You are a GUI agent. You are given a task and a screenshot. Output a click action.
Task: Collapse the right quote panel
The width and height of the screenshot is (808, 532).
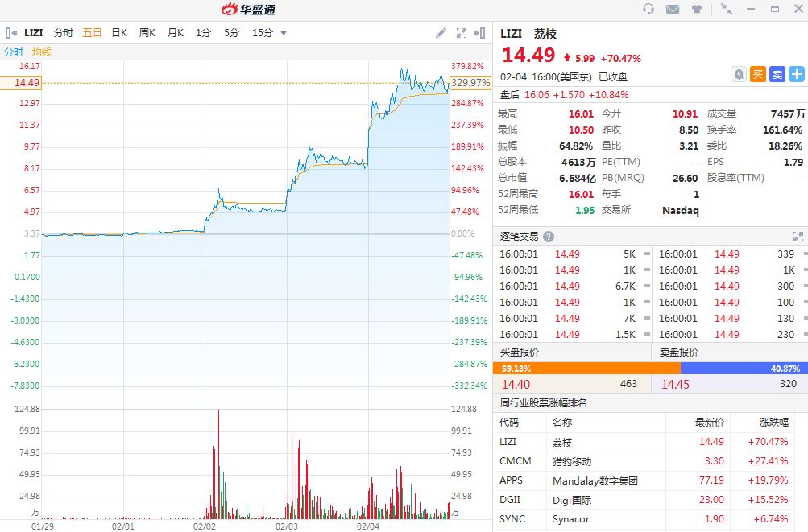tap(482, 33)
